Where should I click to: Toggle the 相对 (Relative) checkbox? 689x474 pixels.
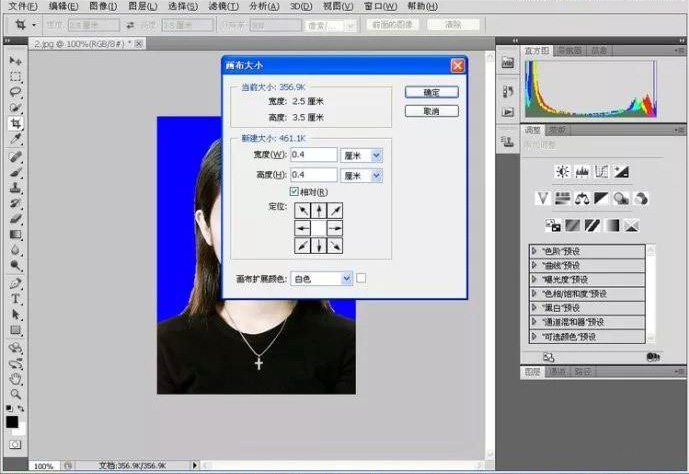(x=294, y=192)
